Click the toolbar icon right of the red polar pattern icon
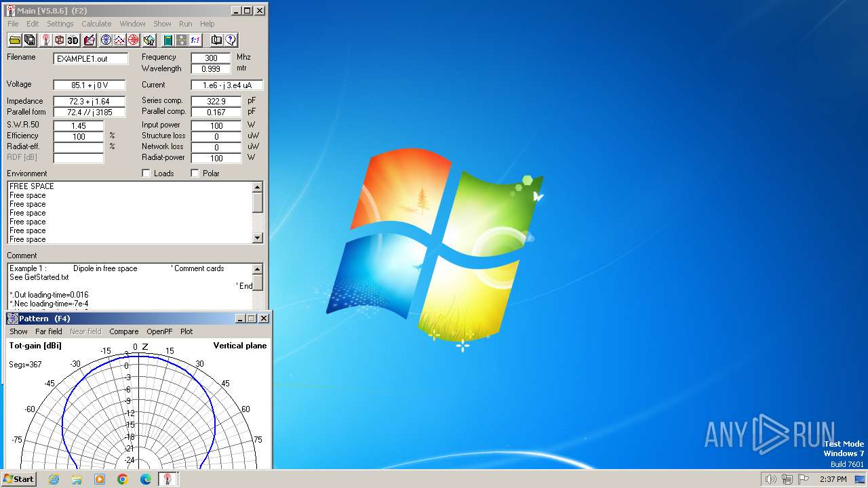The image size is (868, 488). pos(149,40)
